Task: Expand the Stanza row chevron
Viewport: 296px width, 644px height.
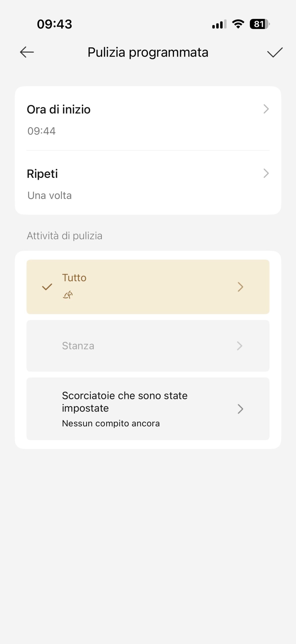Action: (240, 346)
